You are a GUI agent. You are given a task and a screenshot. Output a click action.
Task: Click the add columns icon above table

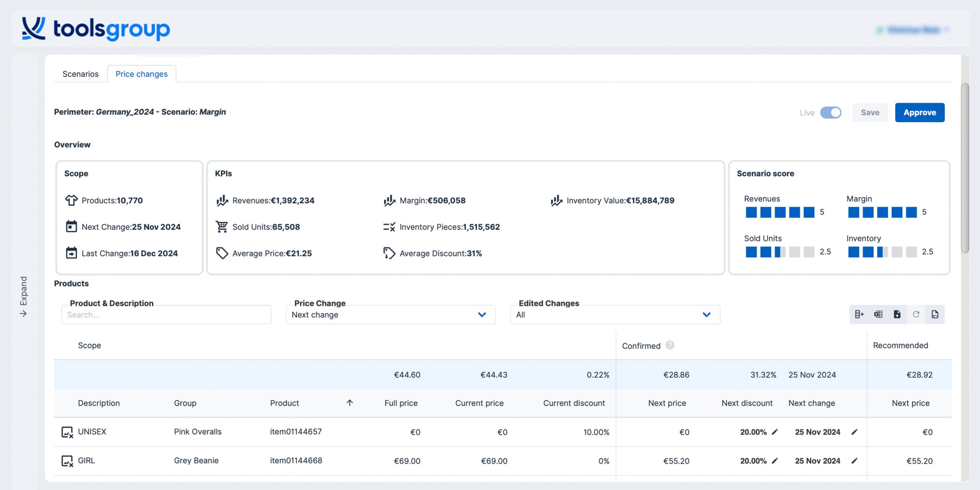(859, 314)
